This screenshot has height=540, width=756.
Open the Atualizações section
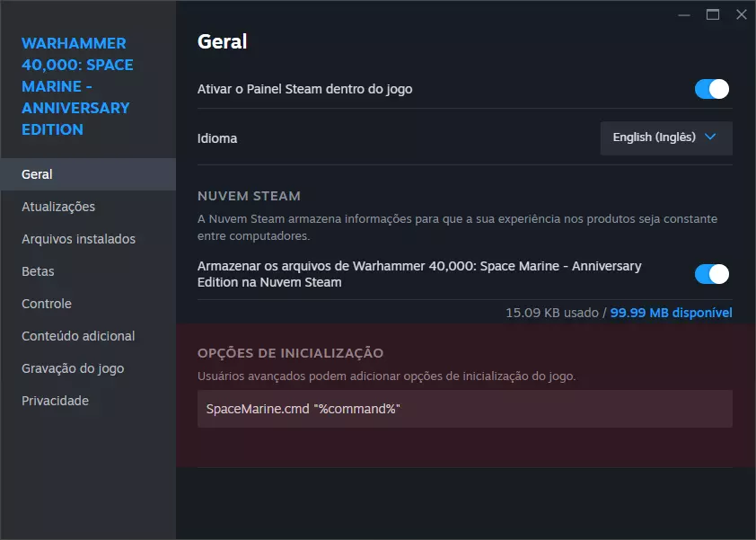click(58, 207)
